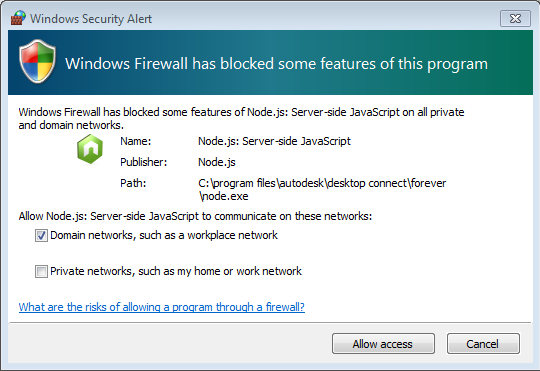Uncheck the Domain networks checkbox
Viewport: 540px width, 371px height.
click(41, 236)
